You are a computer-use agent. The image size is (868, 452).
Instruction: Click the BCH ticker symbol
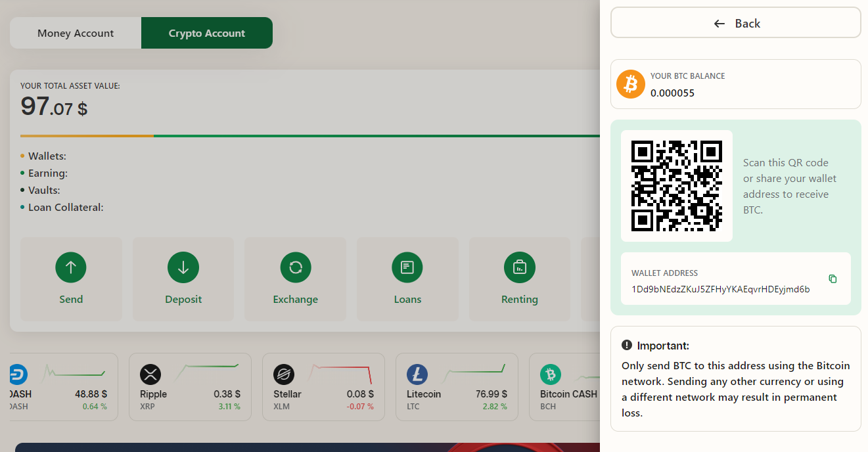click(x=549, y=407)
